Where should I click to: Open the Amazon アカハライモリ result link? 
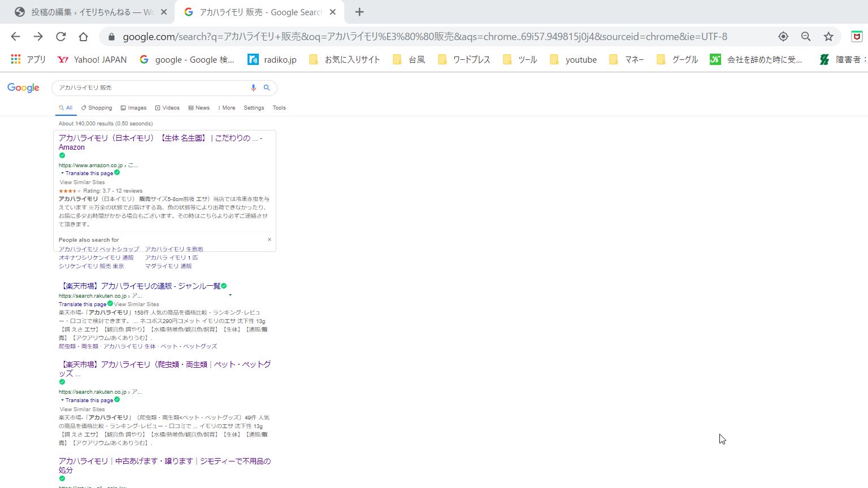pos(160,142)
